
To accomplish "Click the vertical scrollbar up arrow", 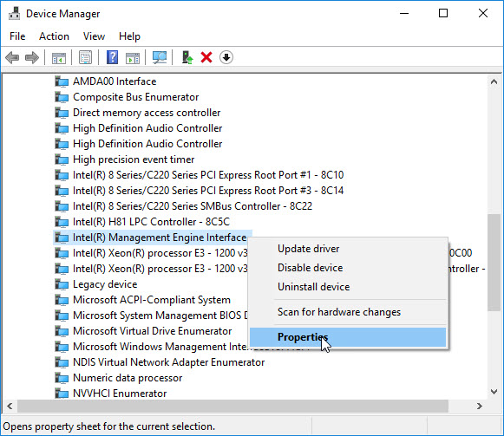I will 494,81.
